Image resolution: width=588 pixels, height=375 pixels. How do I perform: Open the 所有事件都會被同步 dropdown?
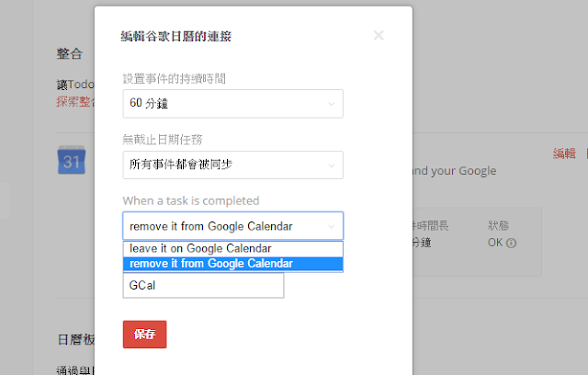click(x=232, y=165)
